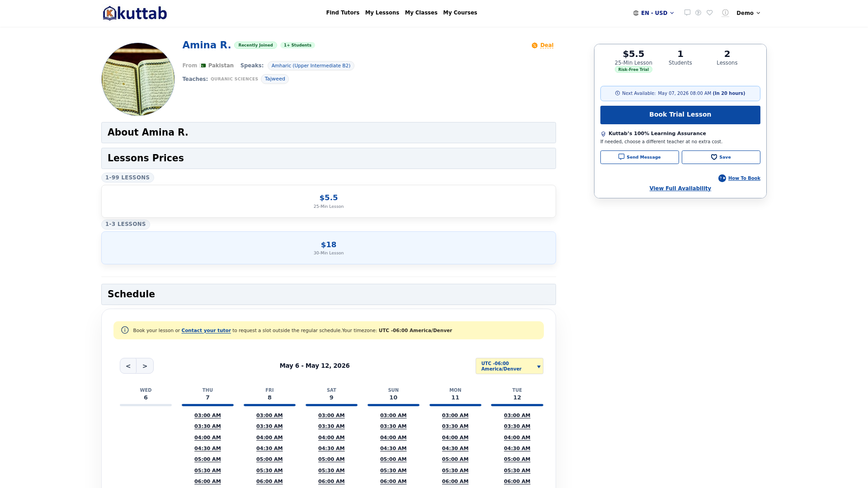The width and height of the screenshot is (868, 488).
Task: Click Book Trial Lesson button
Action: coord(680,115)
